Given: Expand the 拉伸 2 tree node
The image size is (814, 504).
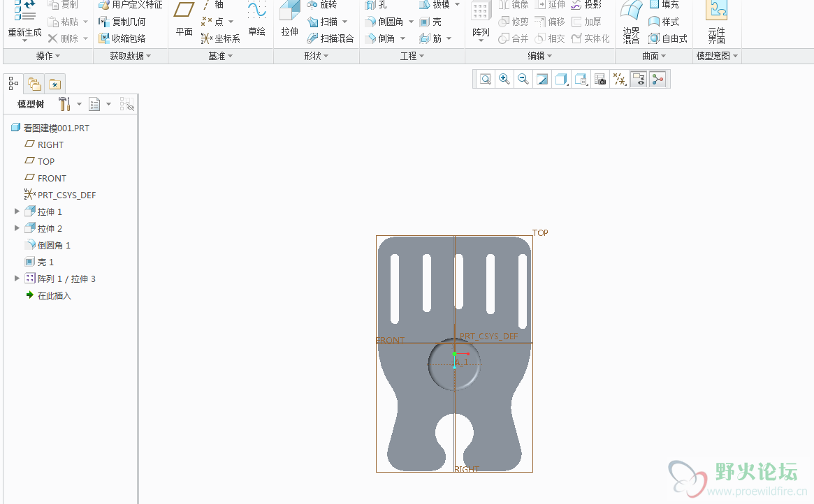Looking at the screenshot, I should tap(17, 228).
